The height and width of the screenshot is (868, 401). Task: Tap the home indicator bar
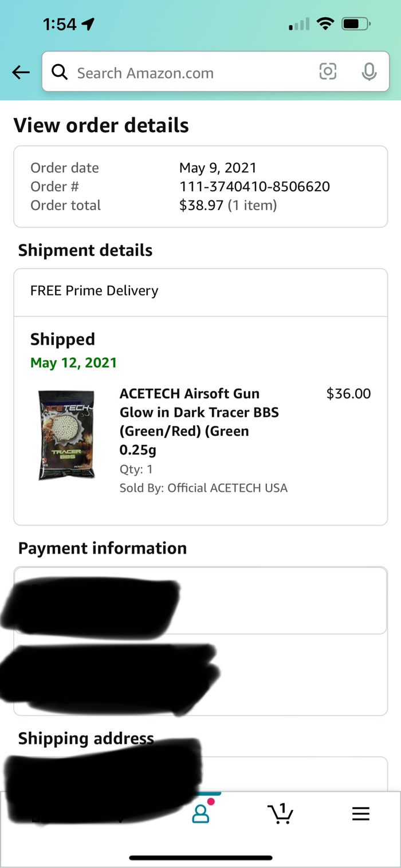pyautogui.click(x=200, y=858)
